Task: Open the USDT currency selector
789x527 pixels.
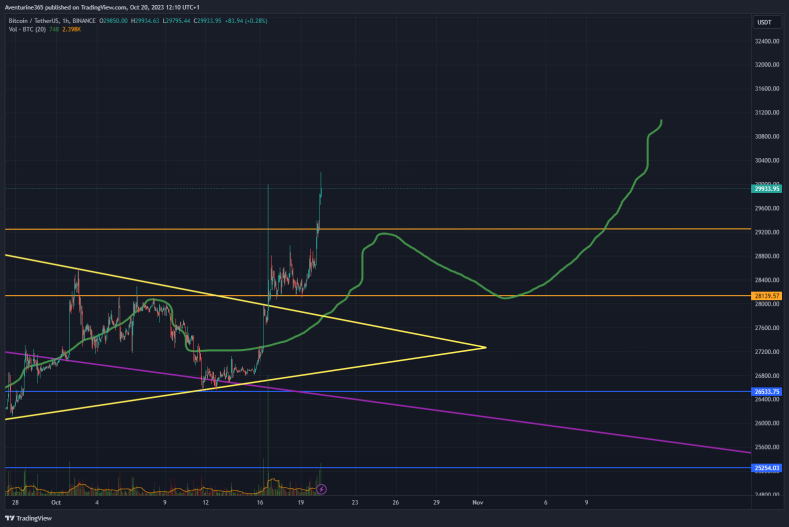Action: 765,22
